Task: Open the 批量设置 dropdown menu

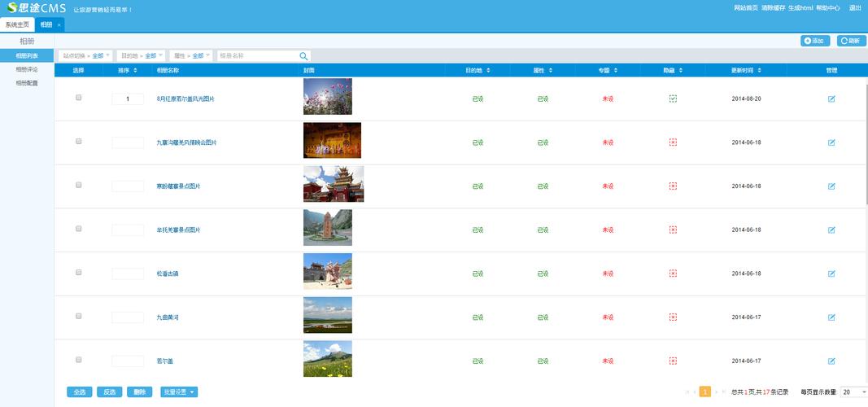Action: pyautogui.click(x=179, y=392)
